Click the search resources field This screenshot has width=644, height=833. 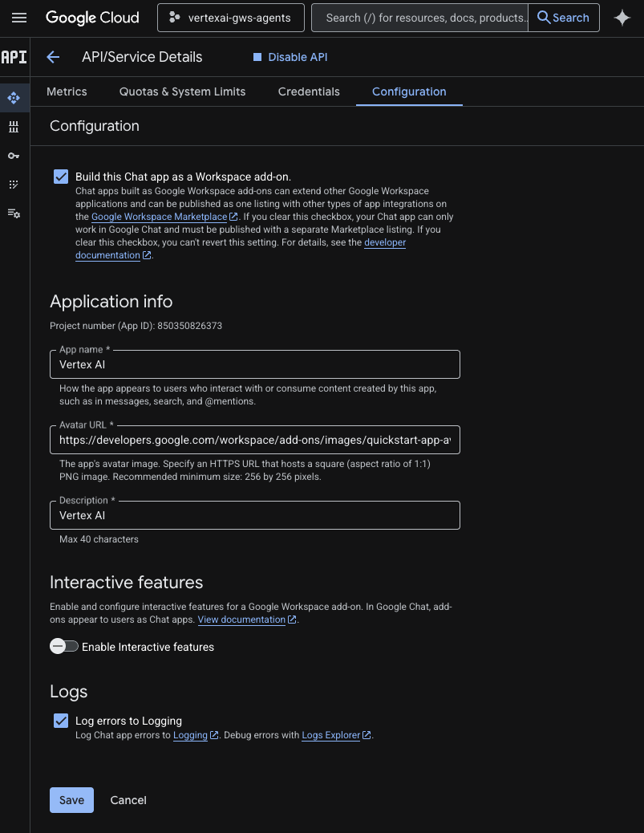(x=419, y=18)
